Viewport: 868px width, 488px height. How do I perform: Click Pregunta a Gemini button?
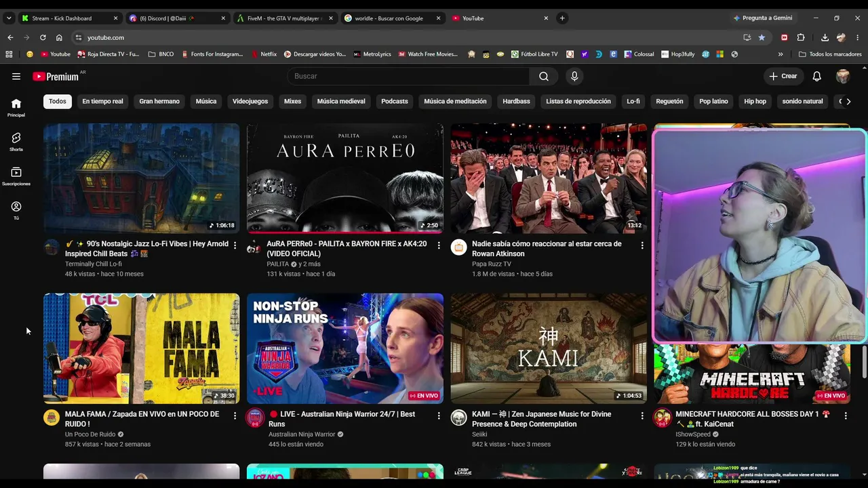pyautogui.click(x=762, y=18)
